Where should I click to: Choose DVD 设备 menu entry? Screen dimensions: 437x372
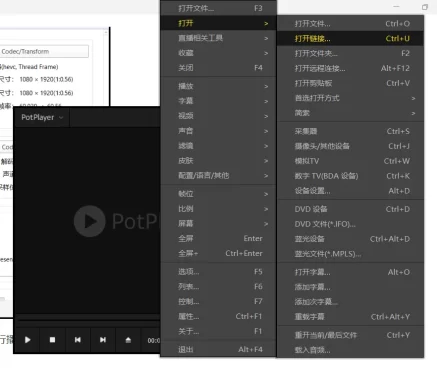point(350,209)
